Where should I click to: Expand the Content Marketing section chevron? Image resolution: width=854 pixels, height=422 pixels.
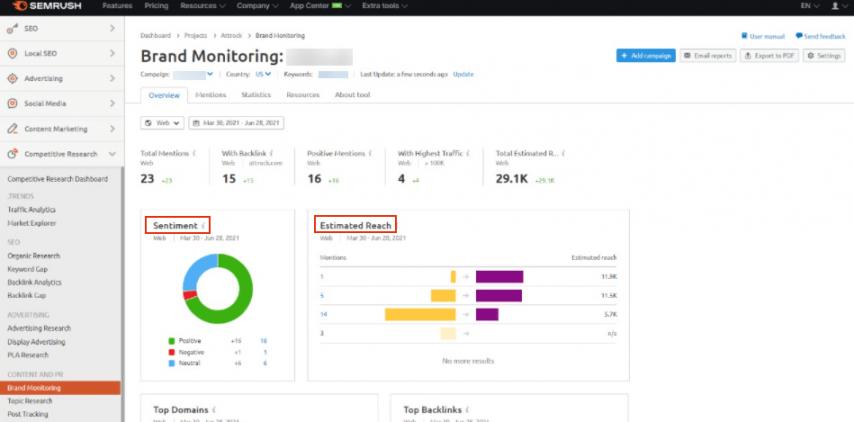[x=112, y=129]
